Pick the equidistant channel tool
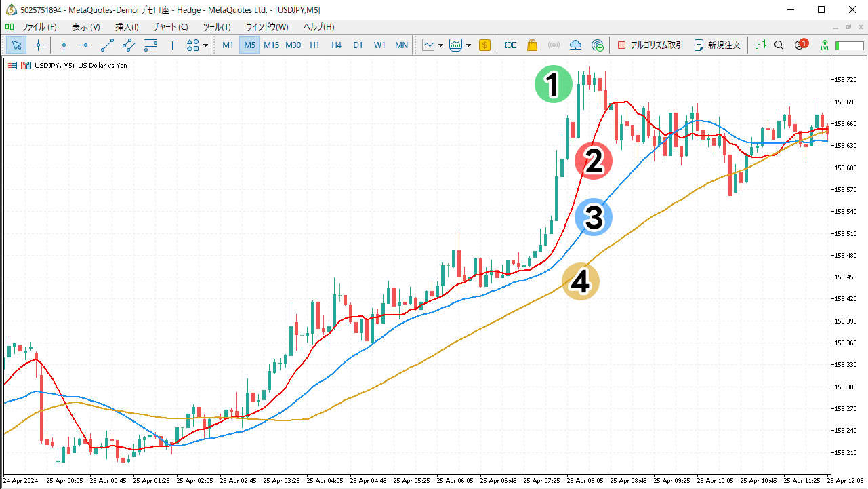868x489 pixels. click(129, 45)
